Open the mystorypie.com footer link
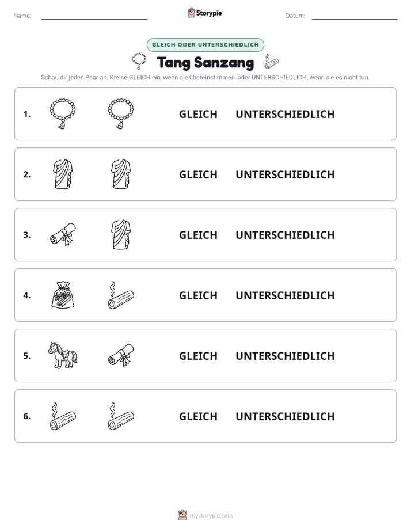 click(205, 515)
